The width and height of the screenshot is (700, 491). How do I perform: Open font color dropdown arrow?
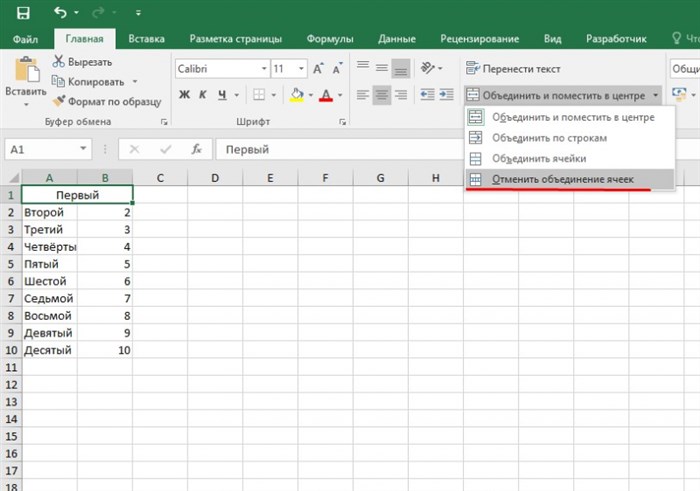point(340,95)
